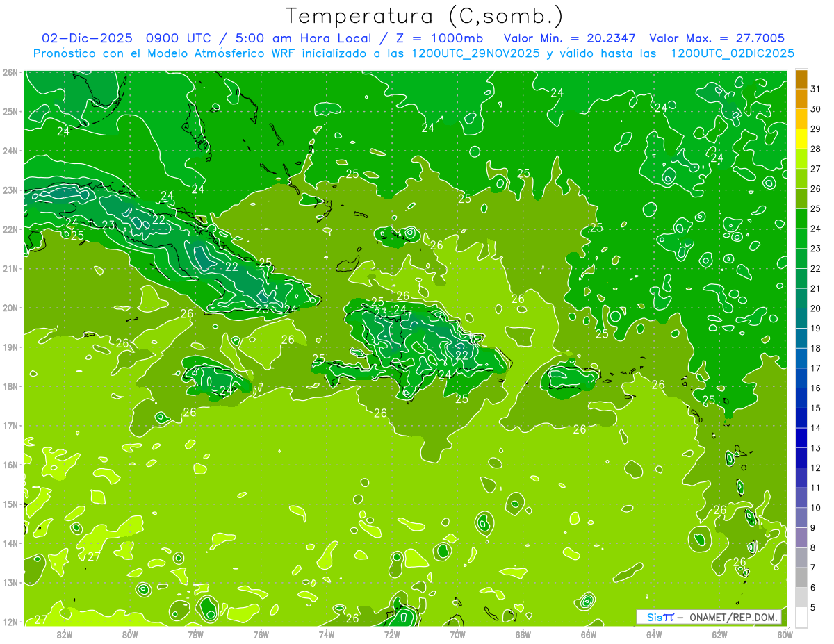This screenshot has height=644, width=834.
Task: Click the longitude axis label "68W"
Action: (523, 634)
